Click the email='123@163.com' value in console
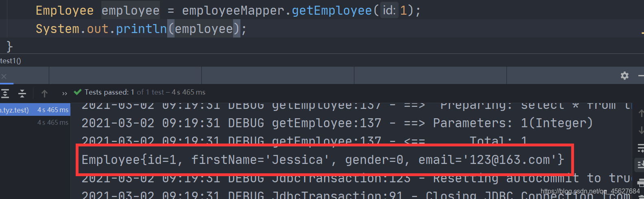This screenshot has height=199, width=644. point(487,159)
